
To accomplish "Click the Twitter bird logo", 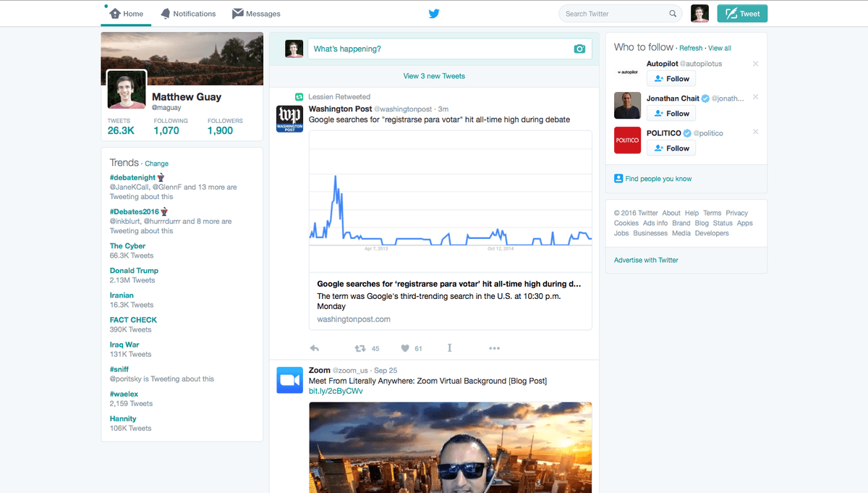I will coord(434,14).
